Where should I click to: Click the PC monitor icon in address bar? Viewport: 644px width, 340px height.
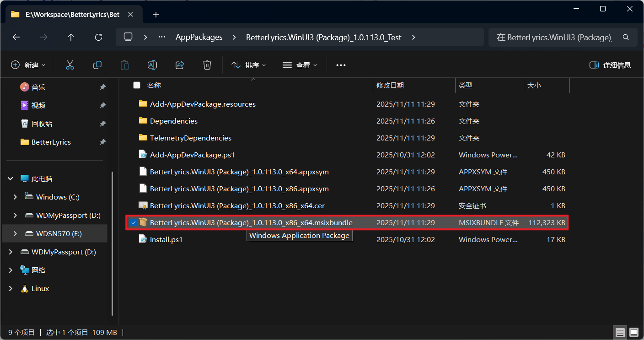click(x=129, y=37)
